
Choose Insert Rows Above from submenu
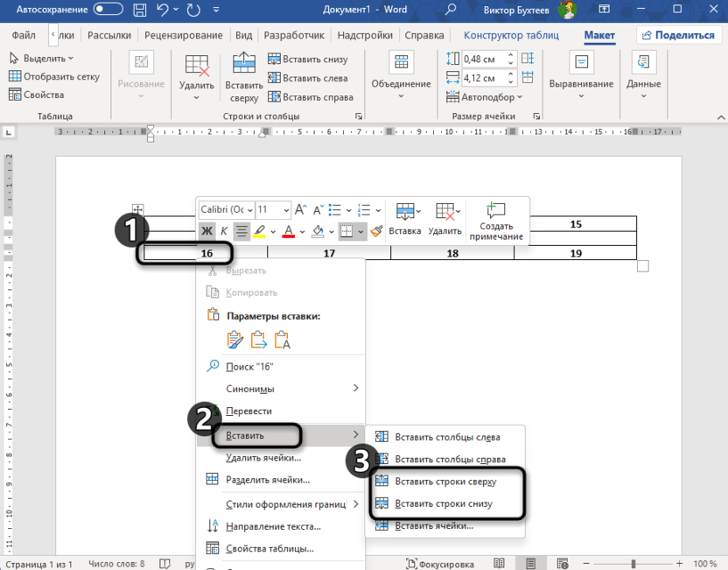click(x=444, y=482)
